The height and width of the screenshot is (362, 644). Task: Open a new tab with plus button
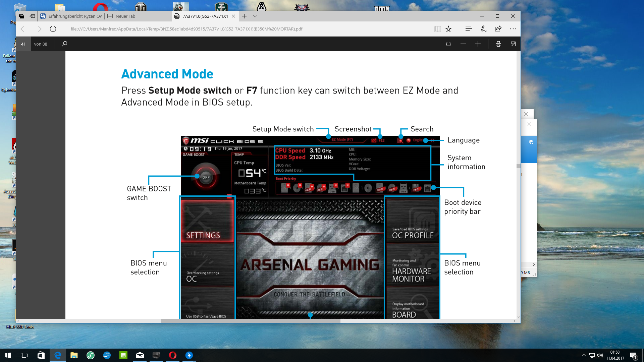(245, 16)
